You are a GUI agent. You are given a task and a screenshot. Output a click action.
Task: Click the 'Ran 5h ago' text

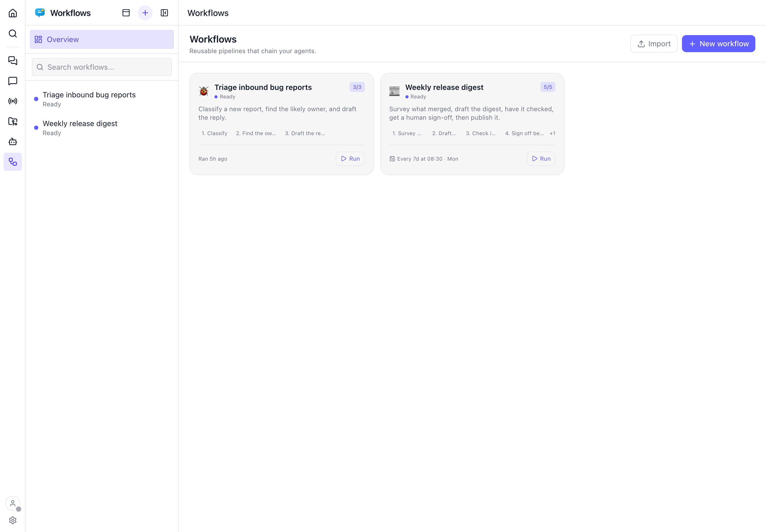[x=213, y=159]
